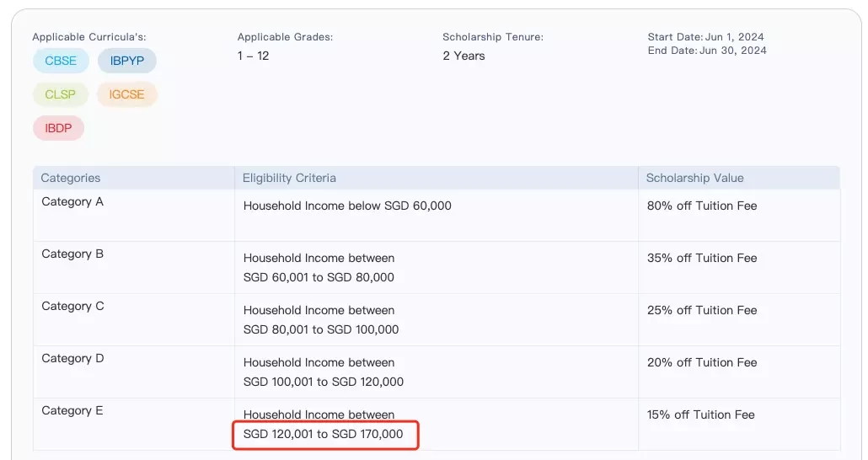Select the Category C row label
Screen dimensions: 868x460
(x=72, y=306)
